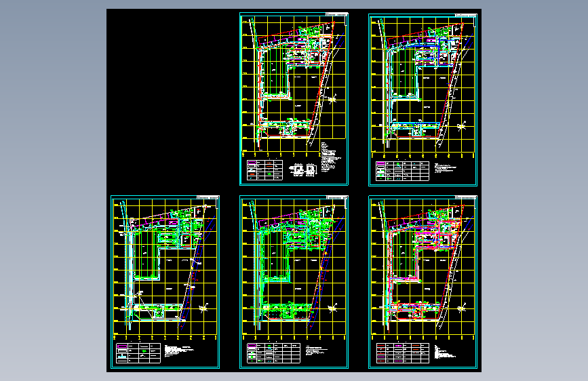Click the notes text on magenta-pipeline sheet

tap(445, 352)
